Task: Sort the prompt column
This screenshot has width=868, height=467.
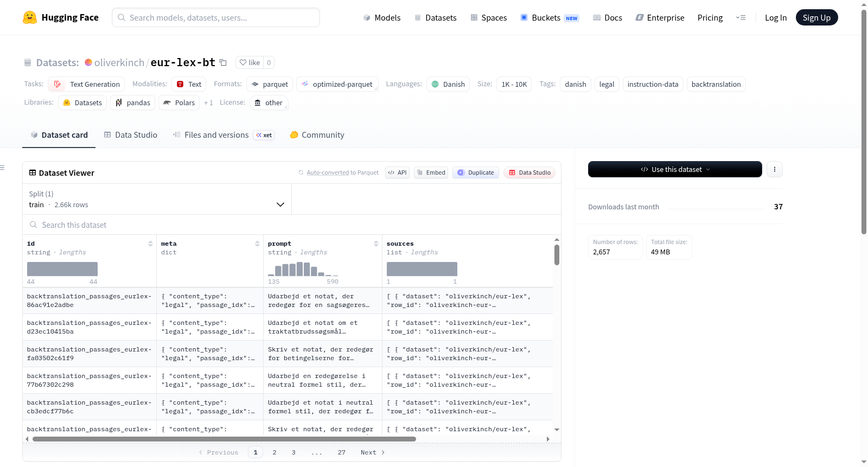Action: click(376, 244)
